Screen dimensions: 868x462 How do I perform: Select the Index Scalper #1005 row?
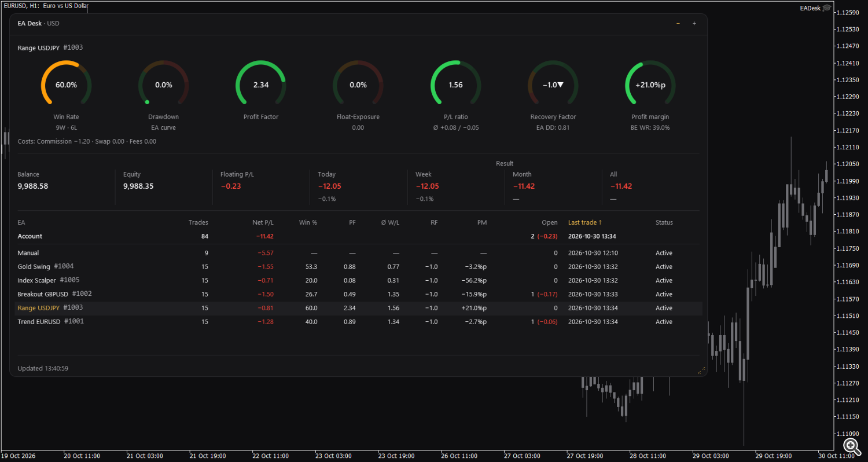coord(358,281)
